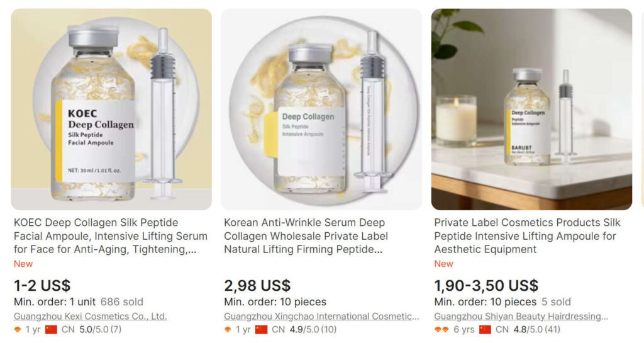Open the KOEC Deep Collagen product image
The image size is (644, 343).
click(x=111, y=110)
